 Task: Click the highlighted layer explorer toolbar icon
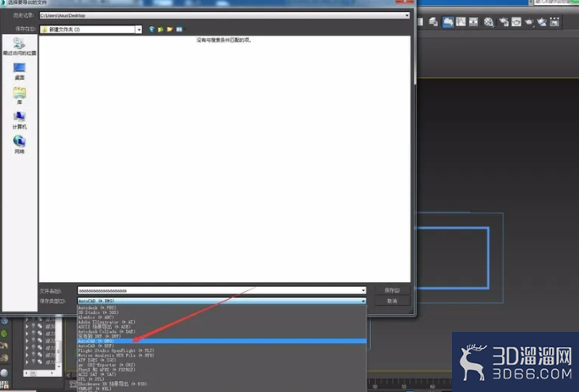(x=448, y=22)
